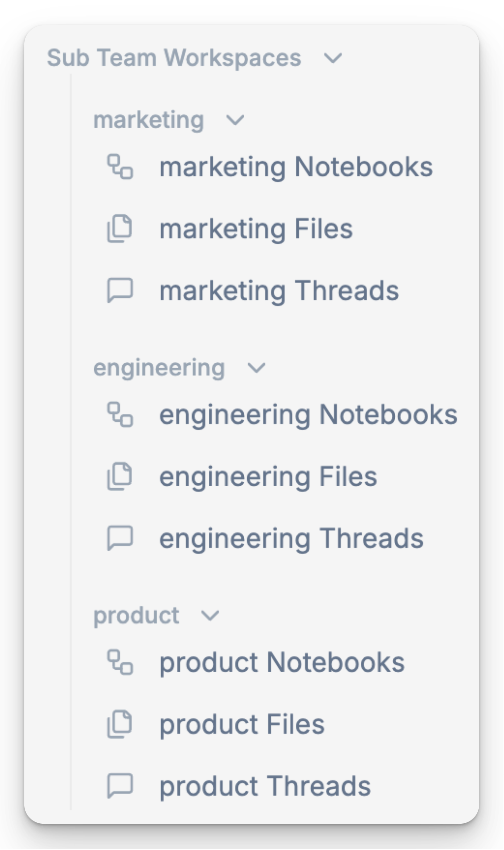Select marketing Threads entry
The height and width of the screenshot is (850, 504).
280,291
